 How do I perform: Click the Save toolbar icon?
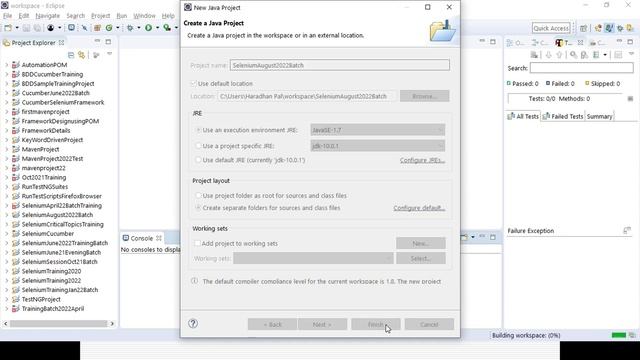point(26,28)
